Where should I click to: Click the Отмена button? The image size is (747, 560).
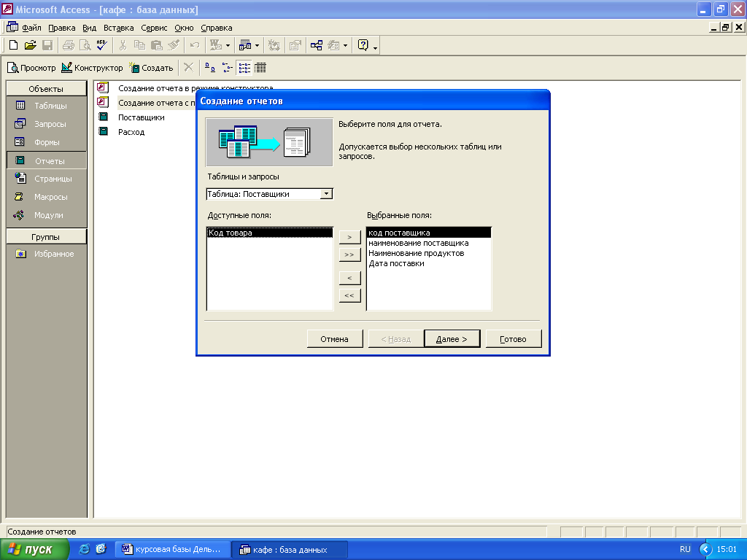point(334,339)
